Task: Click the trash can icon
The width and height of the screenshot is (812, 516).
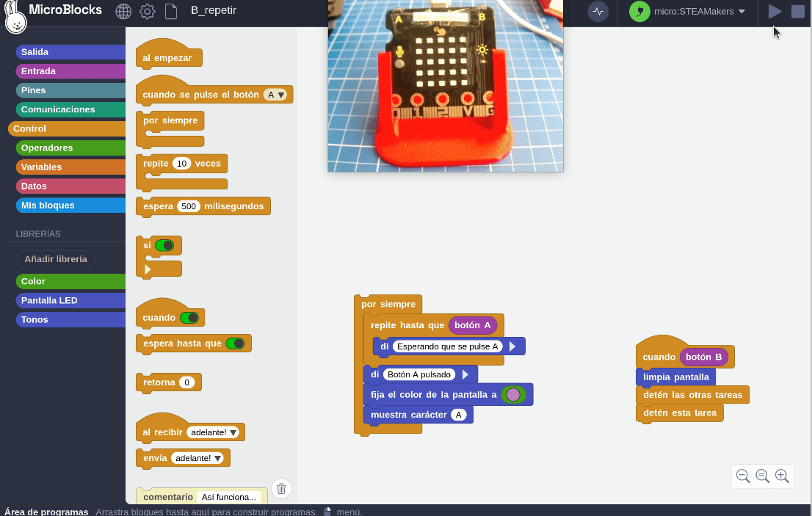Action: 281,488
